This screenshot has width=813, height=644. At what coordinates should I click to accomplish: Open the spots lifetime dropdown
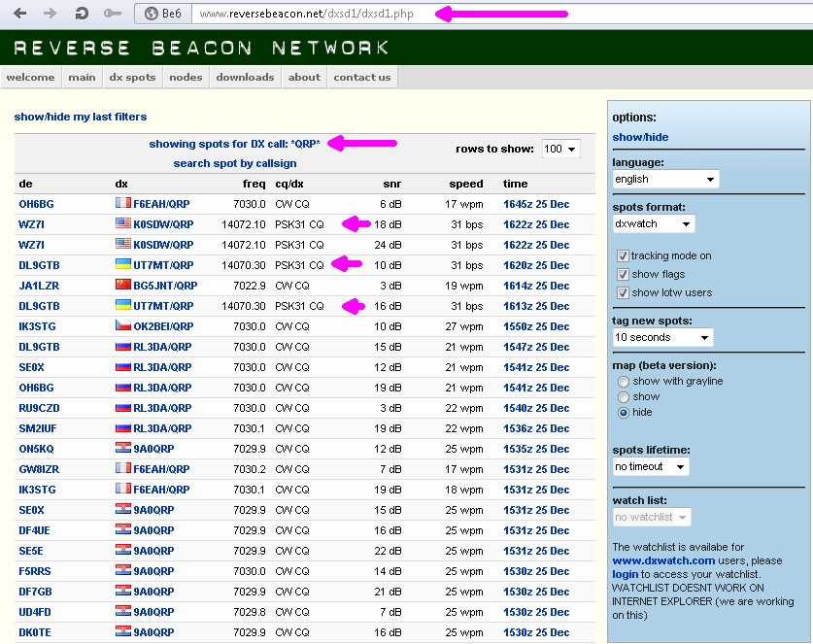pyautogui.click(x=650, y=466)
